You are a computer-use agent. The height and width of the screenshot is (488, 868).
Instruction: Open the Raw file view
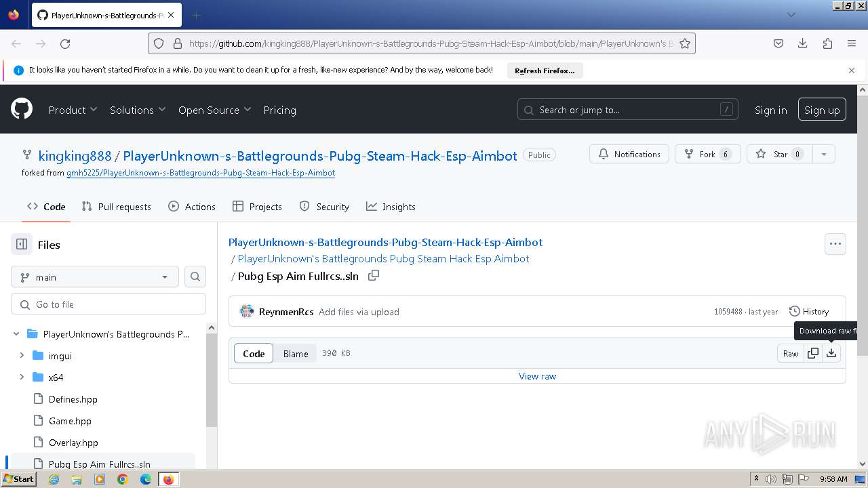click(x=791, y=353)
